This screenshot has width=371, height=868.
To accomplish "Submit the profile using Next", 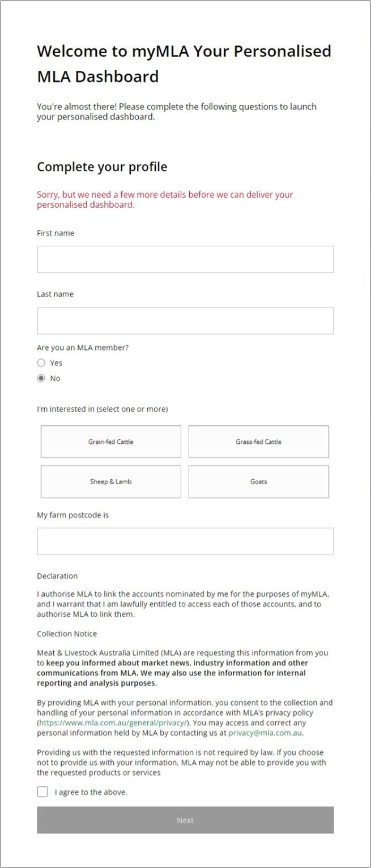I will pyautogui.click(x=185, y=820).
